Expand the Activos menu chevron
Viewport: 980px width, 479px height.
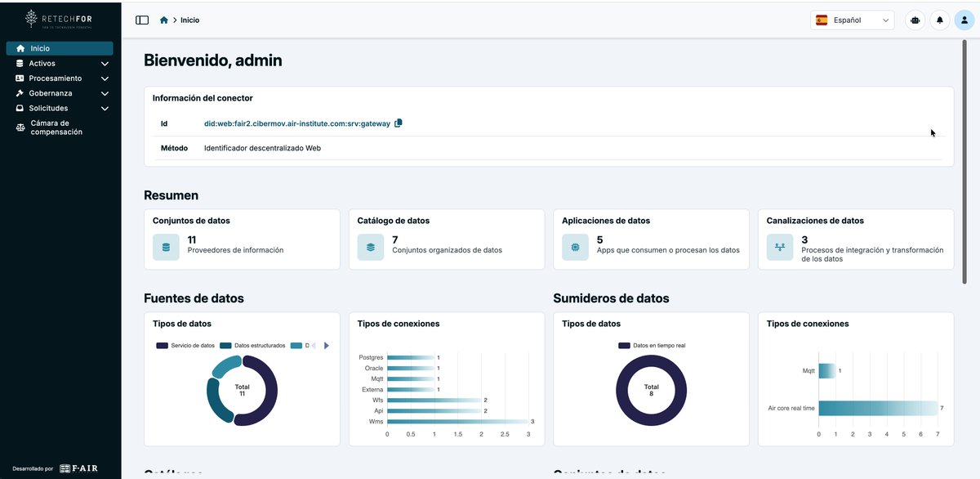tap(105, 63)
